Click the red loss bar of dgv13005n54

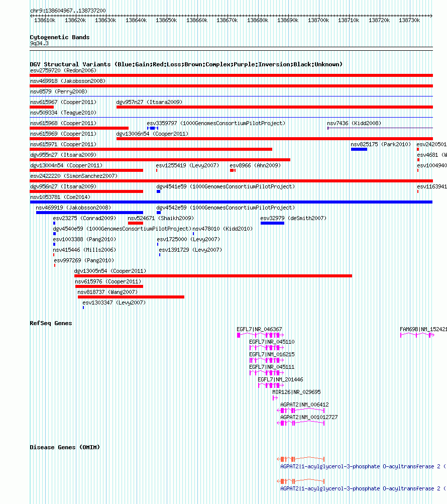click(x=213, y=276)
